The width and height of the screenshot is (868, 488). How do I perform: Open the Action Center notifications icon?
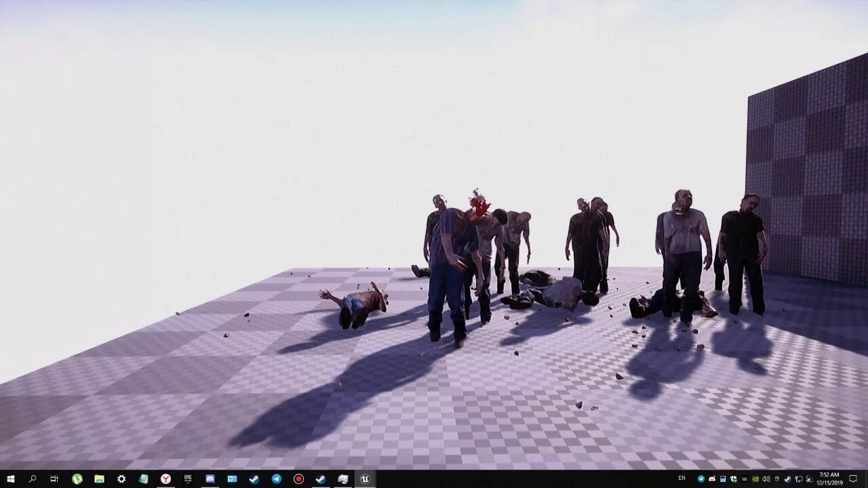853,479
